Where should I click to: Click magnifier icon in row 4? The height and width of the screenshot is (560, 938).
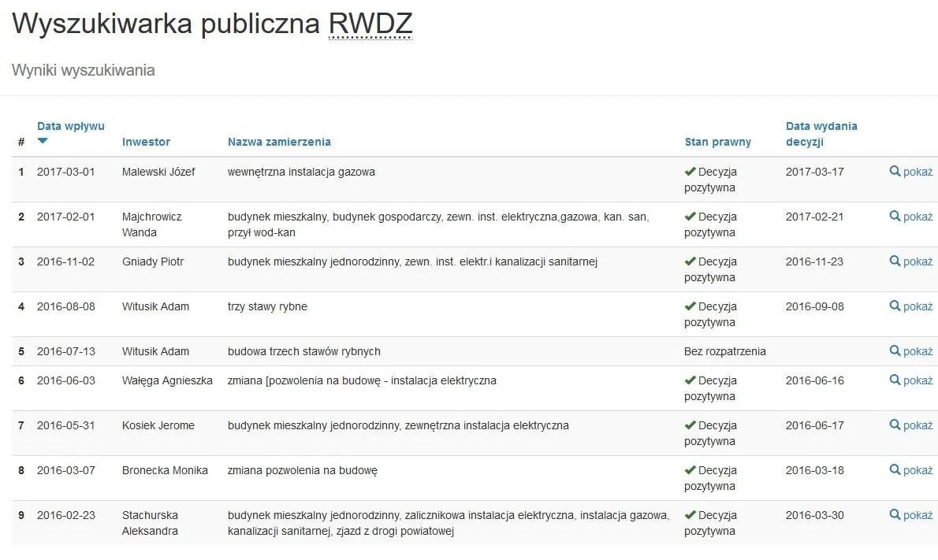pyautogui.click(x=895, y=306)
